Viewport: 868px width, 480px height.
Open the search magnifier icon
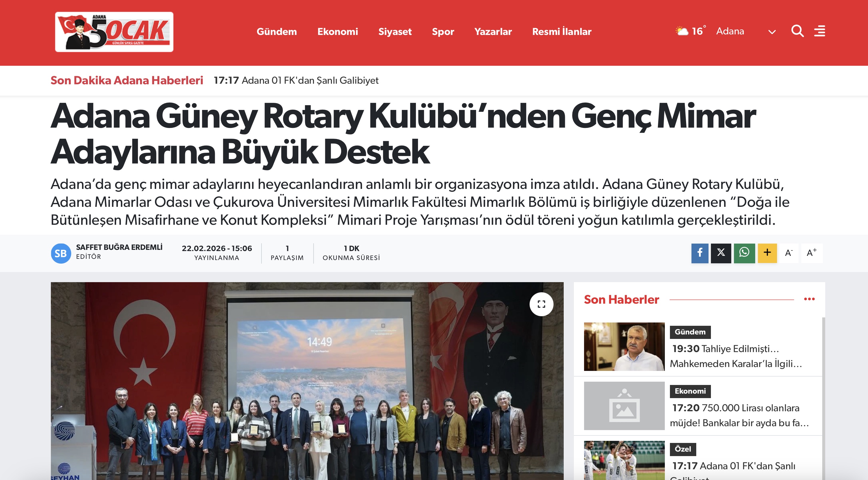797,31
